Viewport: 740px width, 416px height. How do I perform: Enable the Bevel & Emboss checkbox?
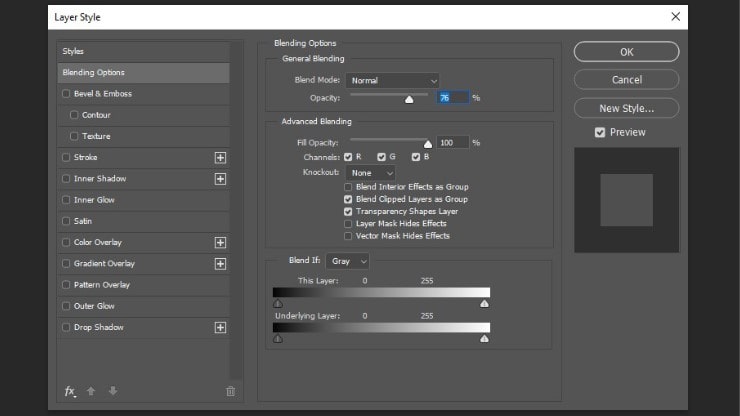coord(66,94)
